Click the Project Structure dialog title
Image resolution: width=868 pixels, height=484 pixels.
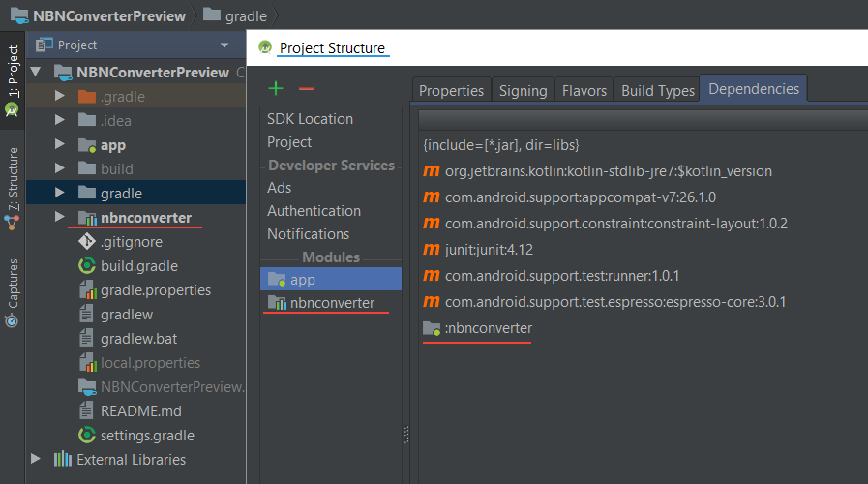(x=332, y=48)
